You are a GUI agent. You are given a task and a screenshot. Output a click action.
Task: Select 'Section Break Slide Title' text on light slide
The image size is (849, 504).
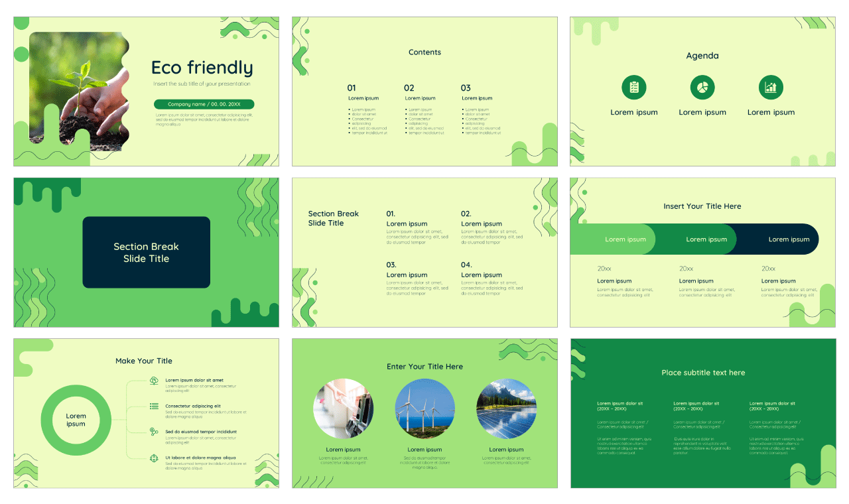point(334,218)
